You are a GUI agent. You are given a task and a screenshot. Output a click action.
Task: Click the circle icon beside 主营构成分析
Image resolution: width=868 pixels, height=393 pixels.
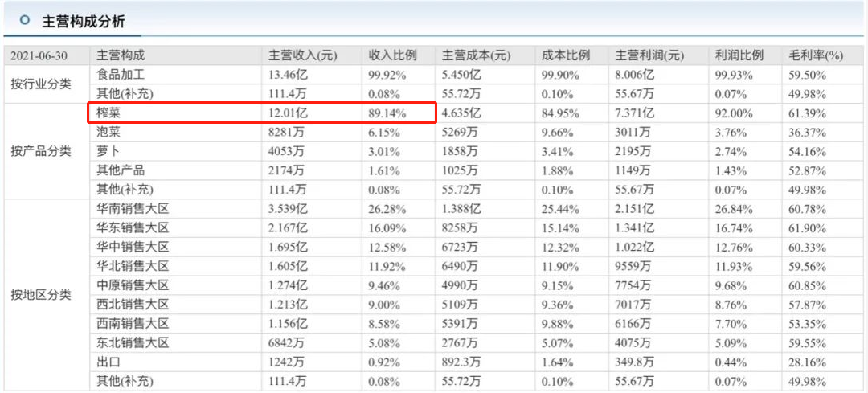pos(24,20)
